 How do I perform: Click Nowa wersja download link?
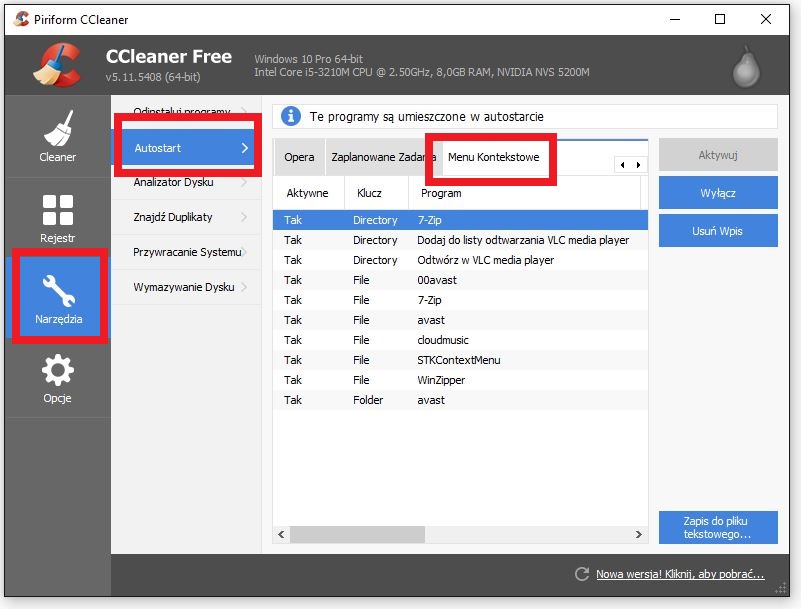pyautogui.click(x=680, y=574)
